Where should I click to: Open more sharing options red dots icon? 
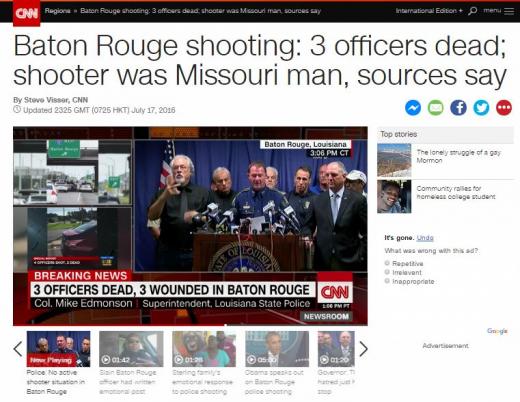504,108
